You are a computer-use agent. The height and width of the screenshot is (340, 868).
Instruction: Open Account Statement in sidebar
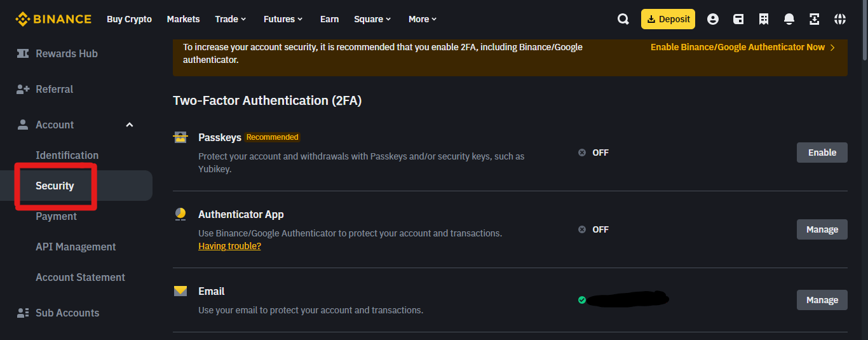pos(80,277)
